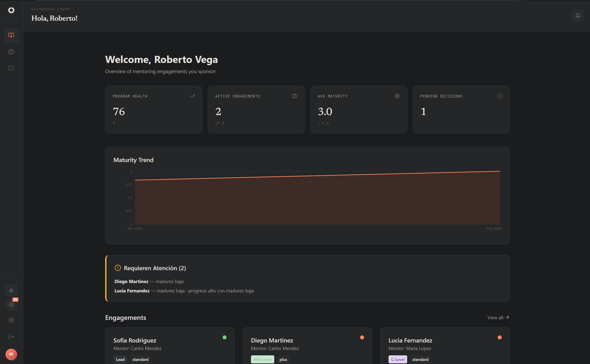Click Lucia Fernandez in the attention list
Viewport: 590px width, 364px height.
click(x=132, y=291)
